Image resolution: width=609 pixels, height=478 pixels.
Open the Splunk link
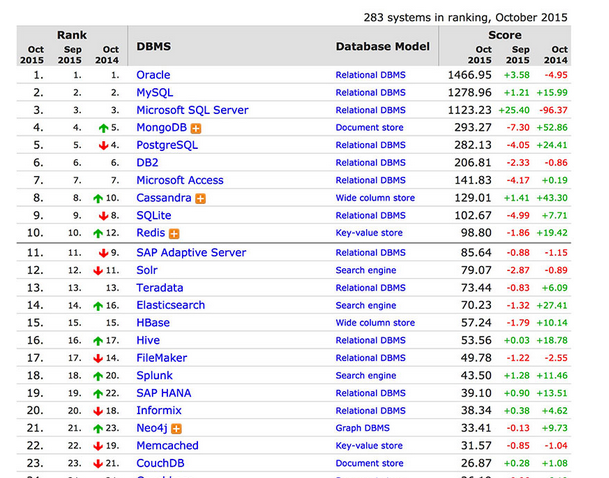pos(155,376)
